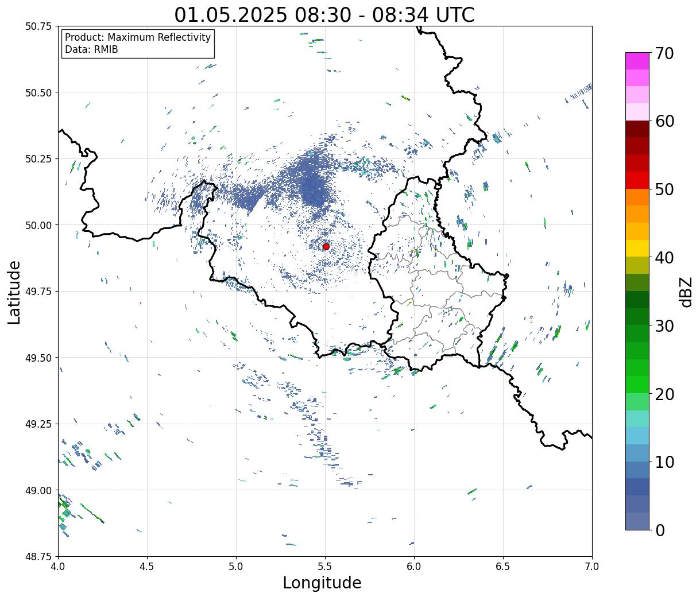This screenshot has width=700, height=597.
Task: Click the latitude tick label 49.00
Action: pos(38,490)
